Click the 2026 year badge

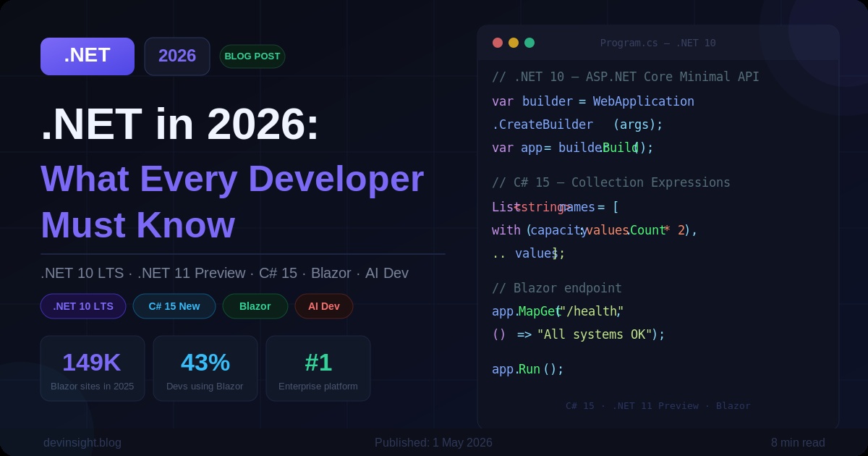(177, 56)
